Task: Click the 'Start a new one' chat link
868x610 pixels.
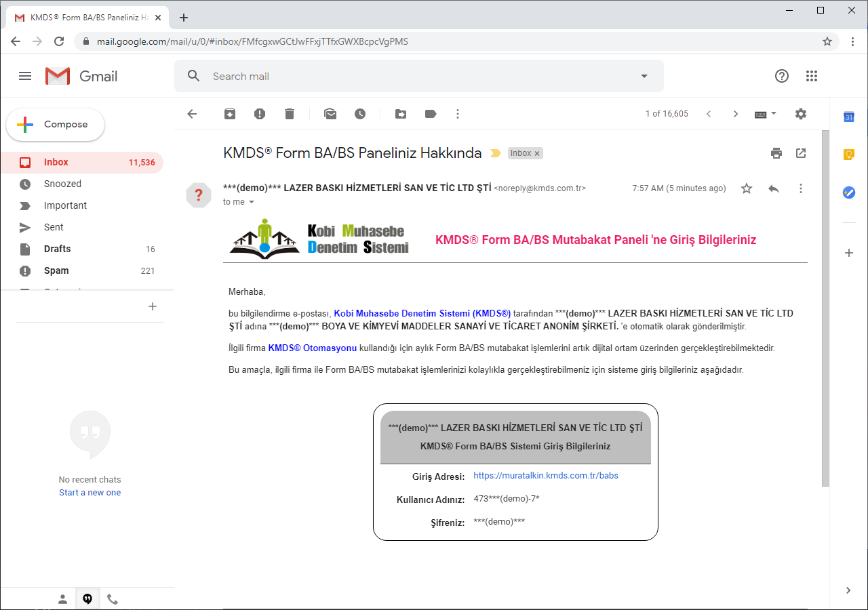Action: [x=90, y=493]
